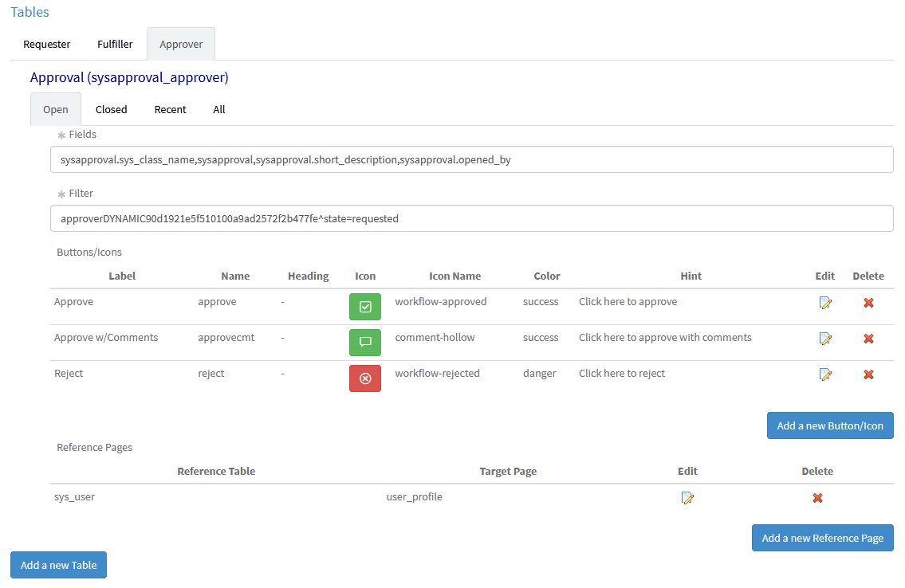
Task: Click the Add a new Reference Page button
Action: coord(822,538)
